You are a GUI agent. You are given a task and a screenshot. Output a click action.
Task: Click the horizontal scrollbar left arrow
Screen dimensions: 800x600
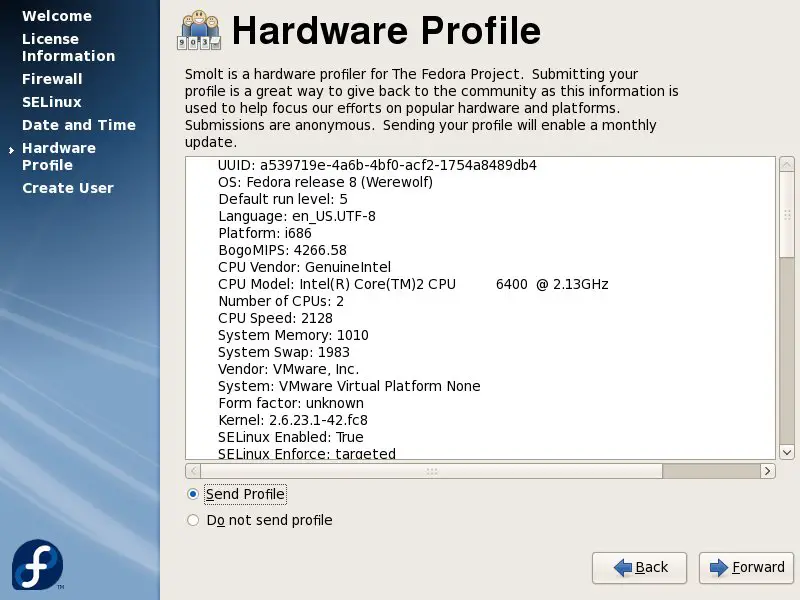pyautogui.click(x=193, y=471)
